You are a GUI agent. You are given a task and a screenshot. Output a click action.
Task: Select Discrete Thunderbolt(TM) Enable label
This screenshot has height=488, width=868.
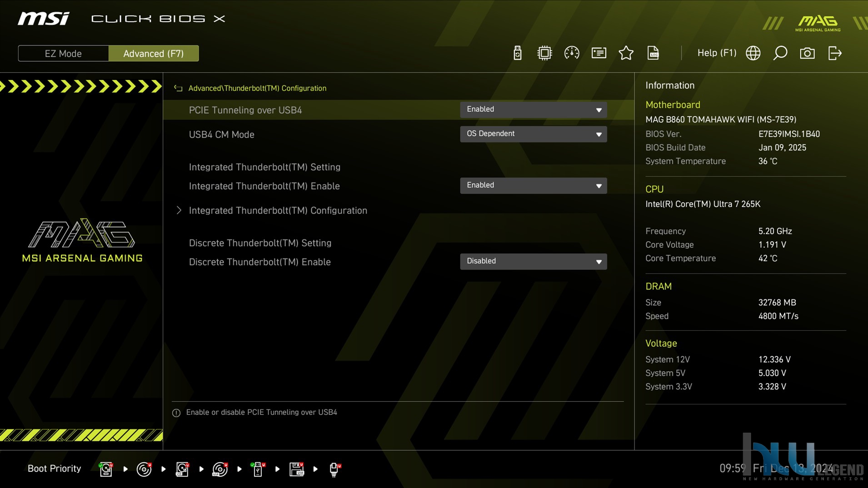click(259, 262)
